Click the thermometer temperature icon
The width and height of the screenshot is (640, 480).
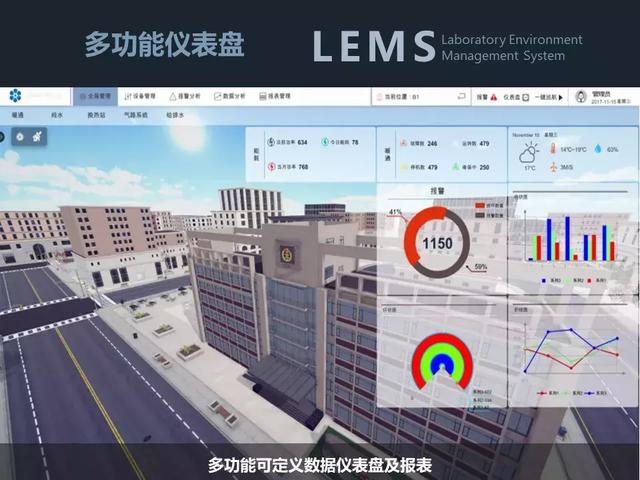[551, 149]
